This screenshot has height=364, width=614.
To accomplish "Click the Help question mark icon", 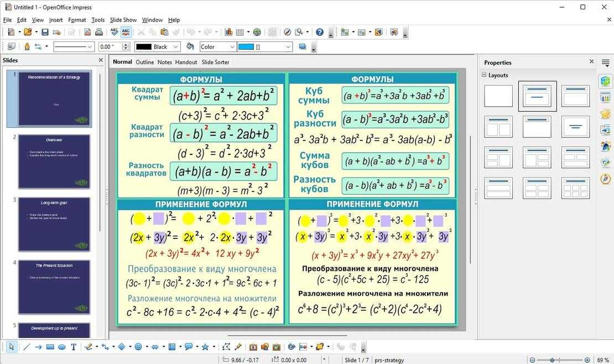I will point(319,32).
